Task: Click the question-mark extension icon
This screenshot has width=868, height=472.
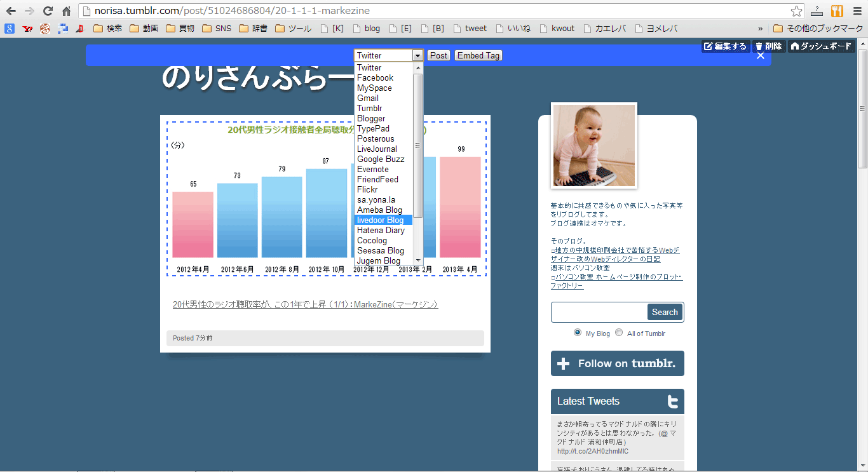Action: (x=817, y=11)
